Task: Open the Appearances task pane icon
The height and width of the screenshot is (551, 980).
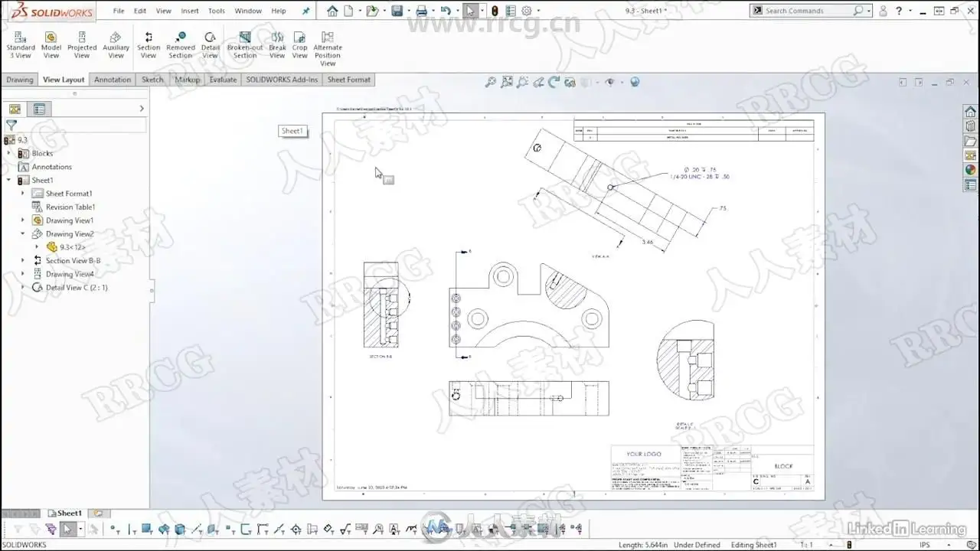Action: (970, 171)
